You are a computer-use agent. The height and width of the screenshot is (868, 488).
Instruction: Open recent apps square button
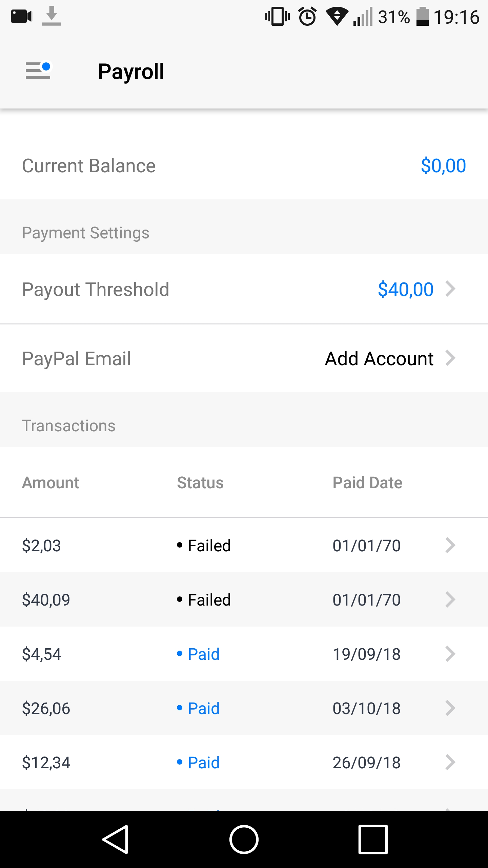point(373,839)
